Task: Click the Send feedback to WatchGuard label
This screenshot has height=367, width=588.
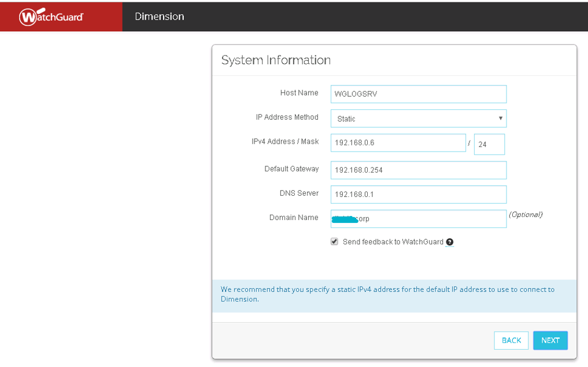Action: pyautogui.click(x=393, y=242)
